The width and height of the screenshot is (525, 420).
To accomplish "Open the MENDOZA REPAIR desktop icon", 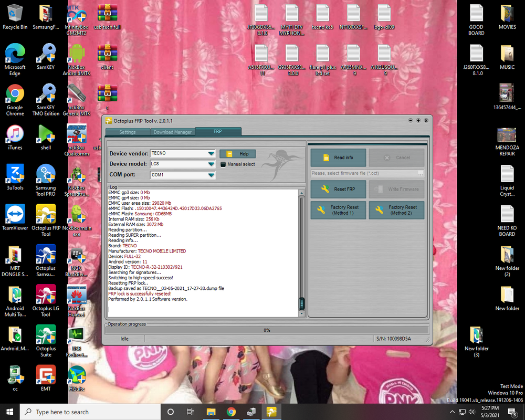I will [x=507, y=141].
